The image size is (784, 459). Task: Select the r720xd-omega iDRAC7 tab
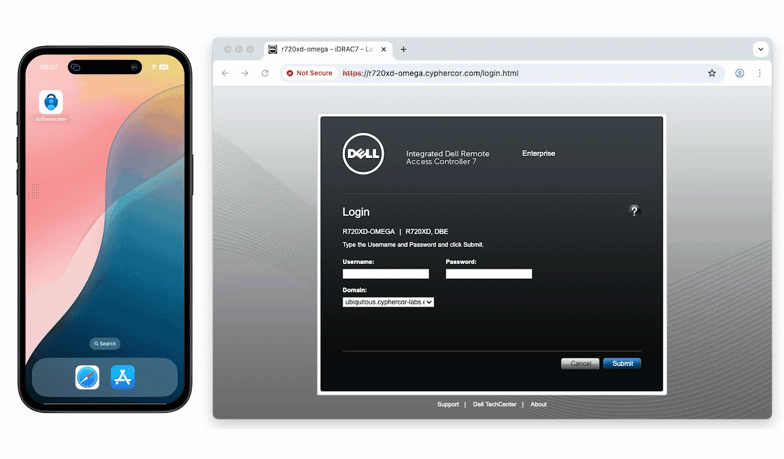tap(328, 49)
